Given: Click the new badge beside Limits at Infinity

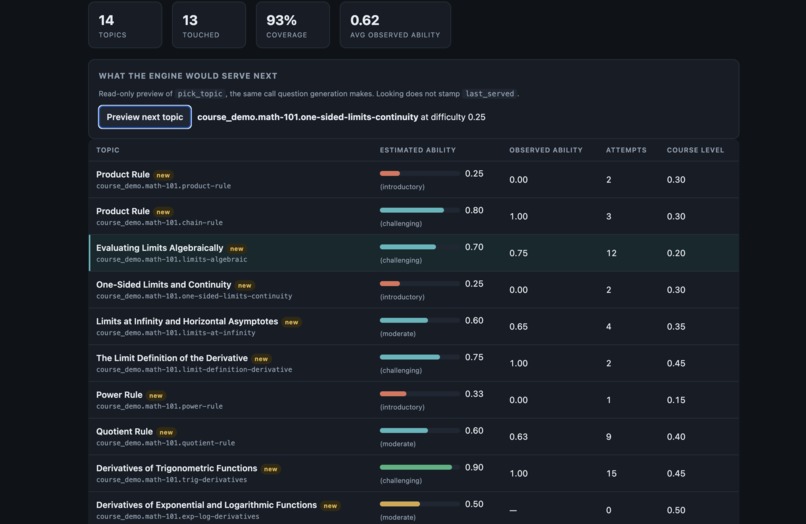Looking at the screenshot, I should coord(291,322).
